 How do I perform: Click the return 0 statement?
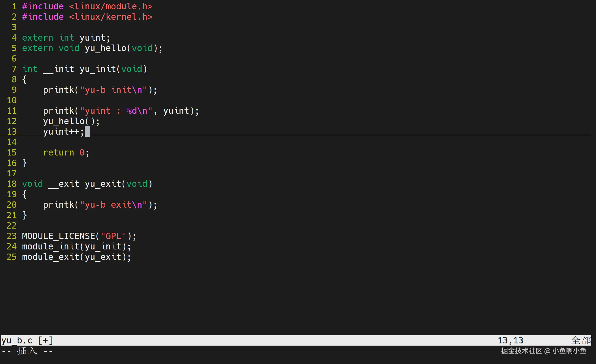(66, 152)
